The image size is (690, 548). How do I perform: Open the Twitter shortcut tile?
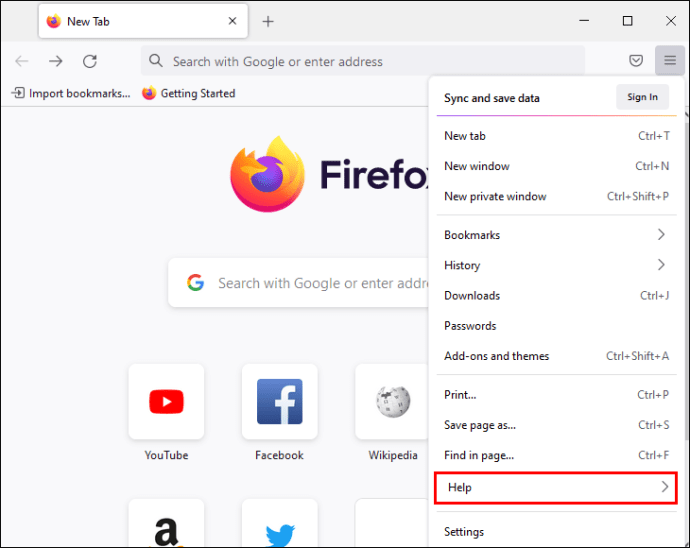coord(279,523)
